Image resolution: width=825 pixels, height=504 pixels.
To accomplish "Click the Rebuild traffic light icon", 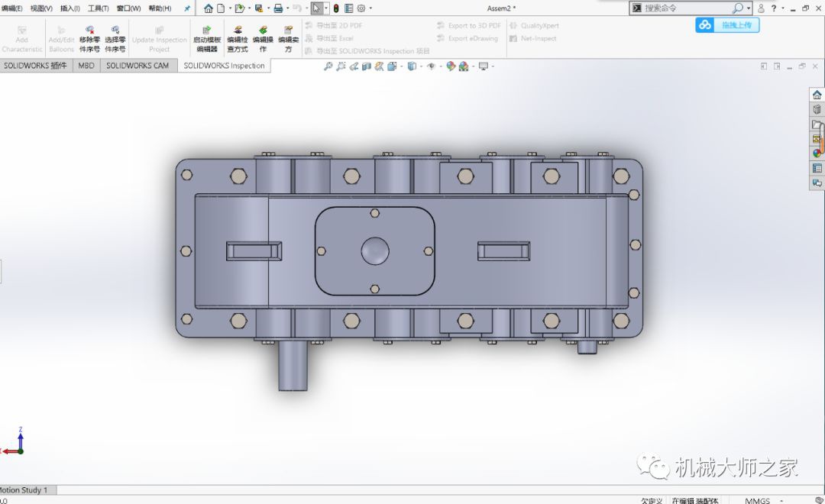I will [x=336, y=8].
